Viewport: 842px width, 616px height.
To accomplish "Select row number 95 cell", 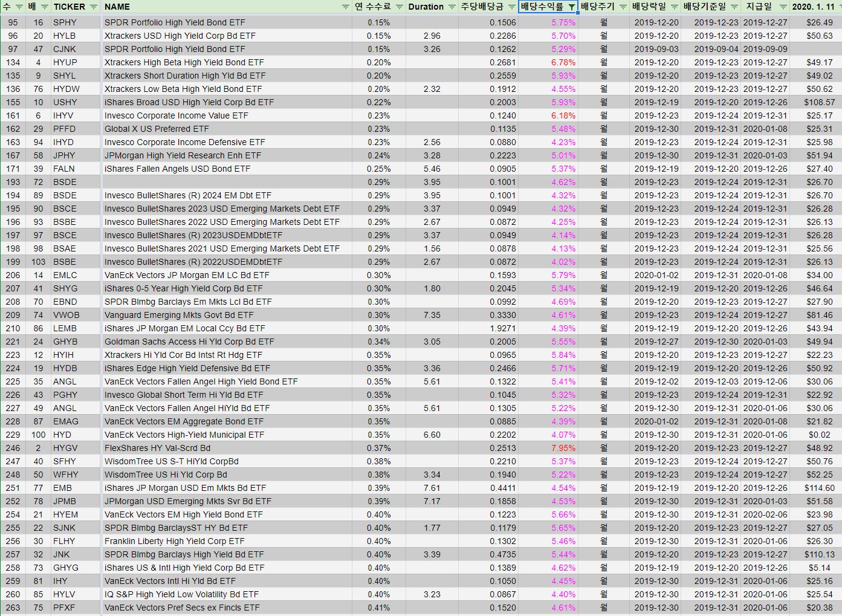I will point(13,22).
